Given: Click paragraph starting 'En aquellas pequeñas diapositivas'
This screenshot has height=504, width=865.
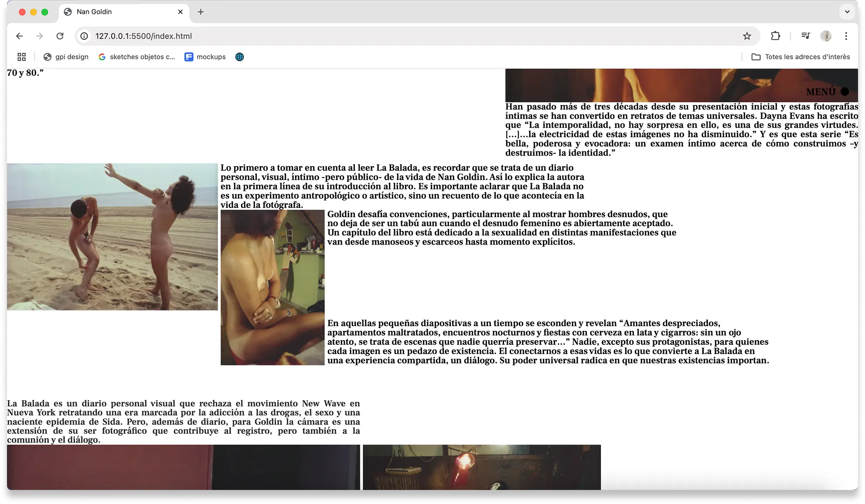Looking at the screenshot, I should (x=548, y=342).
